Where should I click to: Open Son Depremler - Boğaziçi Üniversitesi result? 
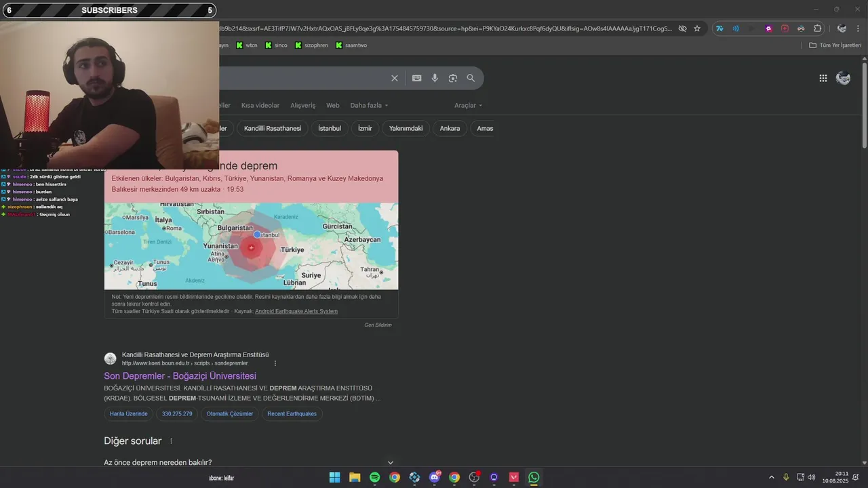point(180,376)
